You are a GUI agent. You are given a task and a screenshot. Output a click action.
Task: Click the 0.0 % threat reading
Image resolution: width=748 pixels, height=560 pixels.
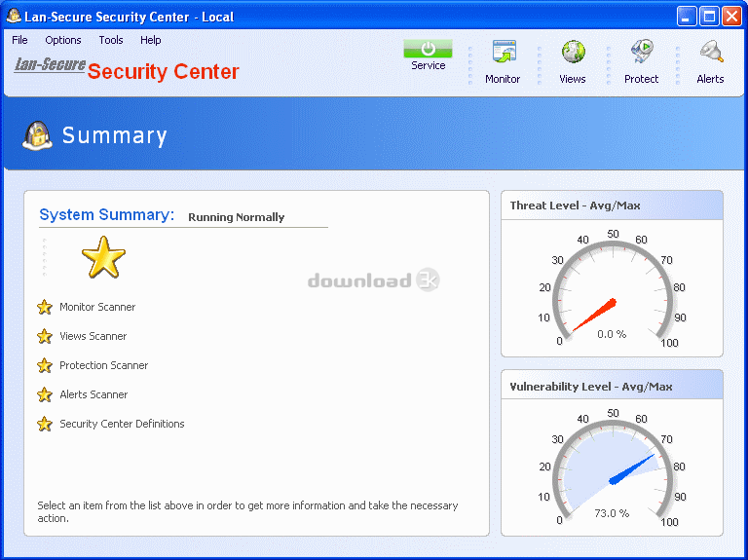click(x=612, y=334)
